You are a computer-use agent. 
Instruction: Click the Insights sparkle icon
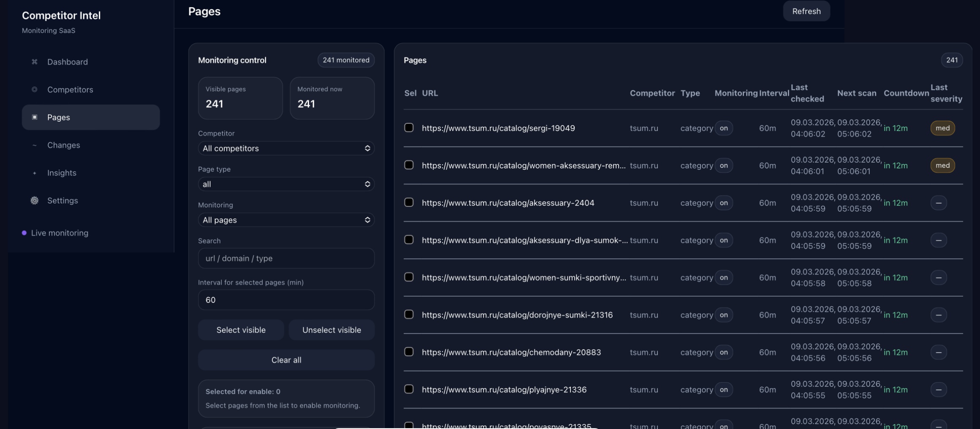tap(35, 173)
